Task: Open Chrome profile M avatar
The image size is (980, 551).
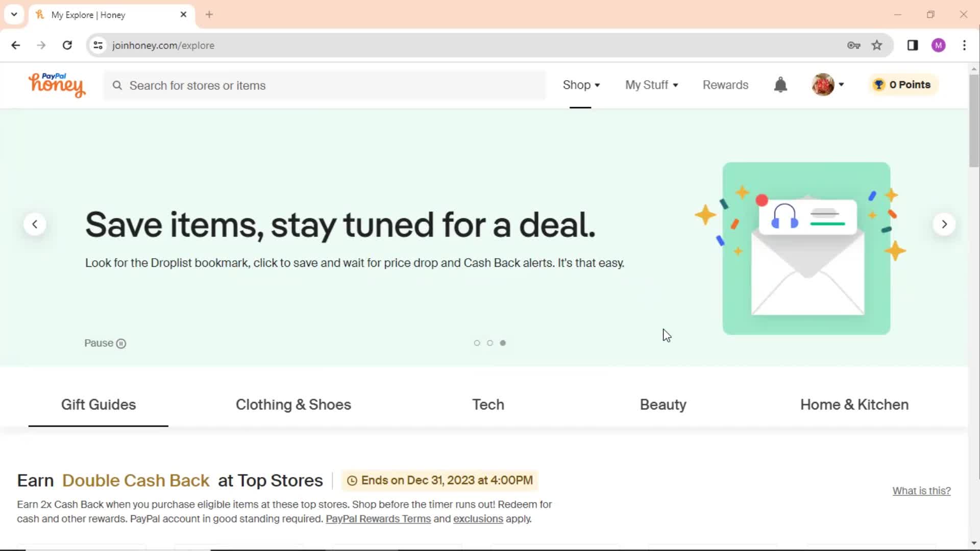Action: tap(938, 45)
